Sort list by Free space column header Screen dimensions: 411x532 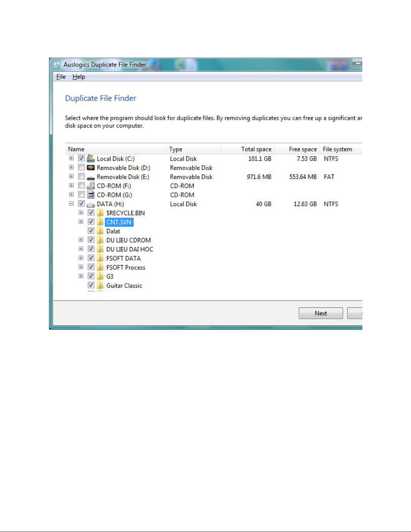303,149
